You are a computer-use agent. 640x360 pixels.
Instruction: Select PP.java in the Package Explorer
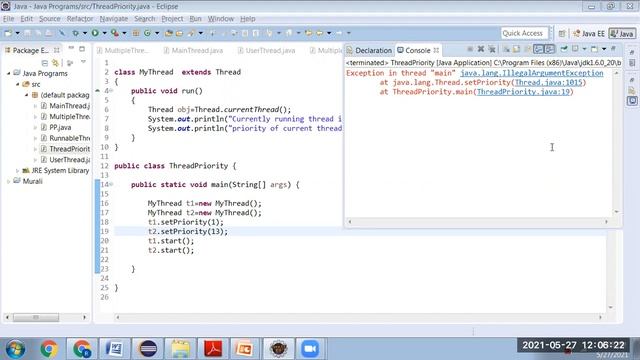(60, 127)
